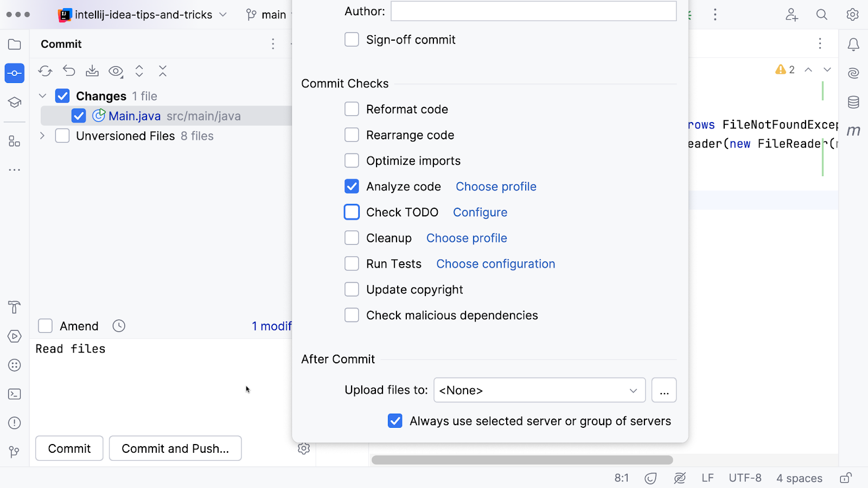The image size is (868, 488).
Task: Select Main.java in the Changes tree
Action: point(135,116)
